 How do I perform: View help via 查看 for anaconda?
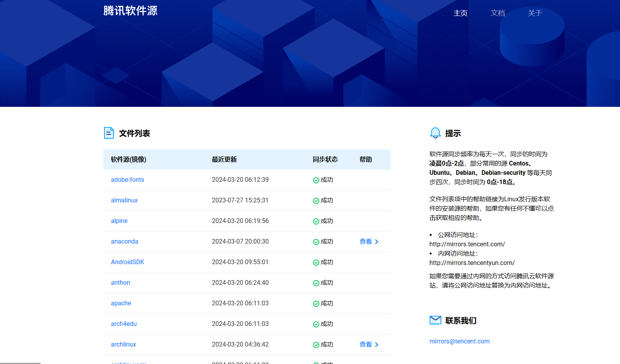click(366, 241)
